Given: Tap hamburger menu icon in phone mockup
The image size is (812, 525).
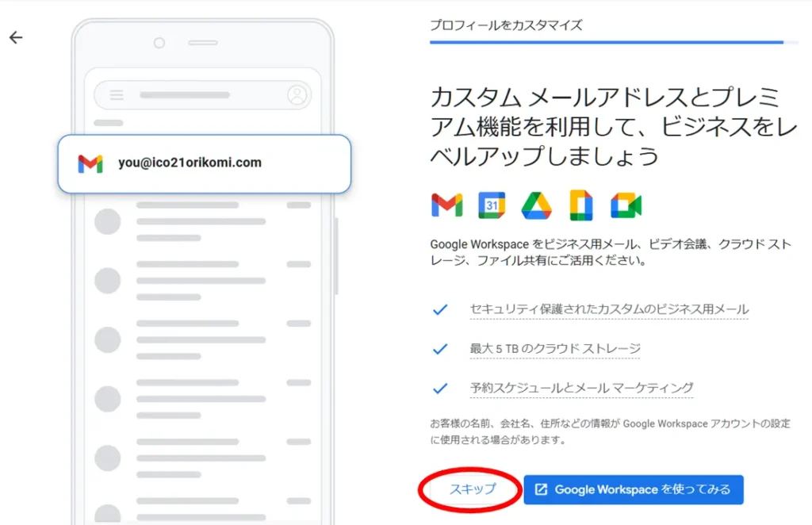Looking at the screenshot, I should tap(117, 95).
